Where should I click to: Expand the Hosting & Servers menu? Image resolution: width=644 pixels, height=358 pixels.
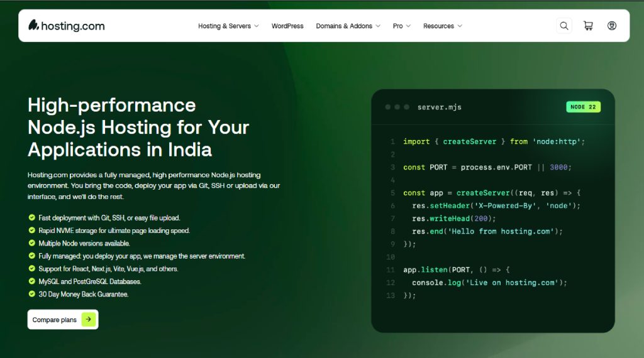click(228, 26)
